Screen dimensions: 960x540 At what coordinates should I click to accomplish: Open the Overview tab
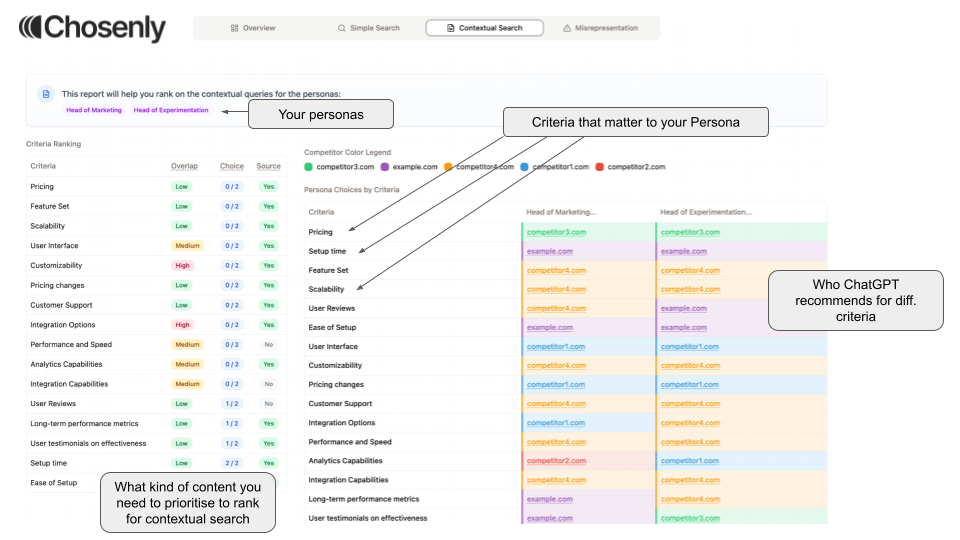point(252,28)
